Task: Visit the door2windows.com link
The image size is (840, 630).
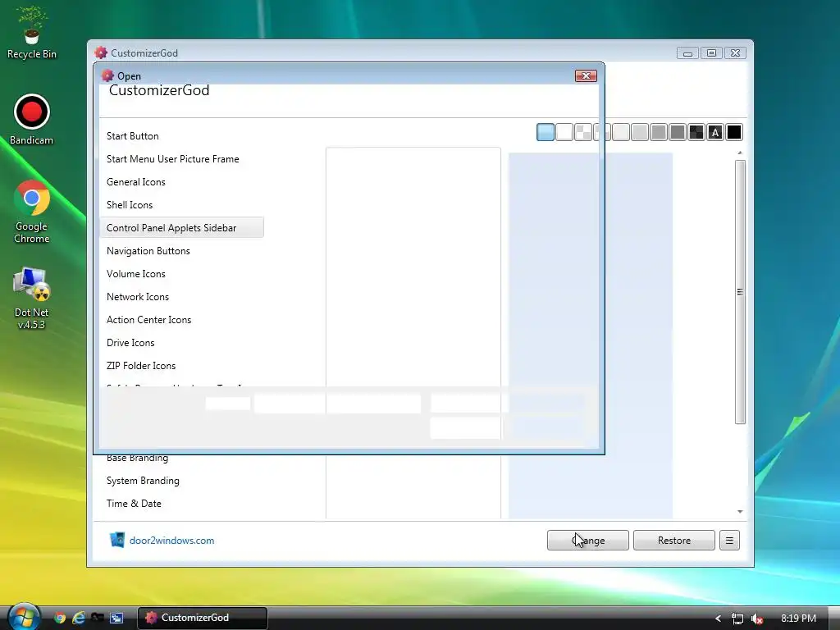Action: pos(171,541)
